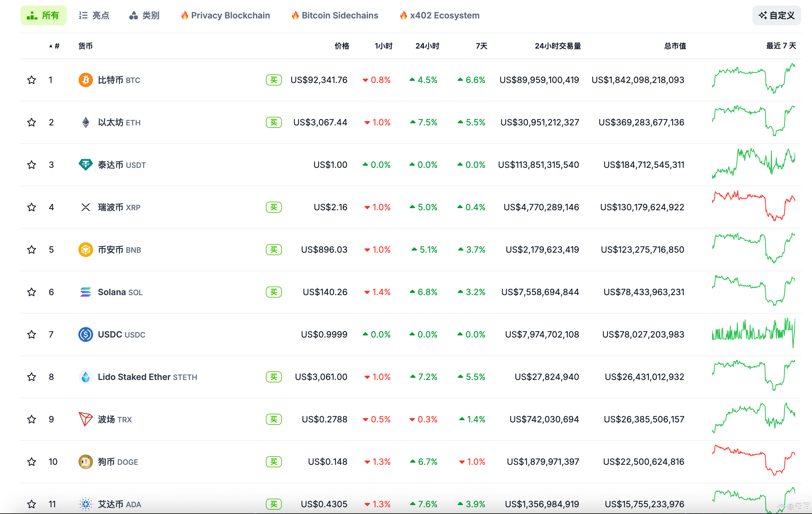
Task: Click the Bitcoin coin logo icon
Action: pyautogui.click(x=86, y=80)
